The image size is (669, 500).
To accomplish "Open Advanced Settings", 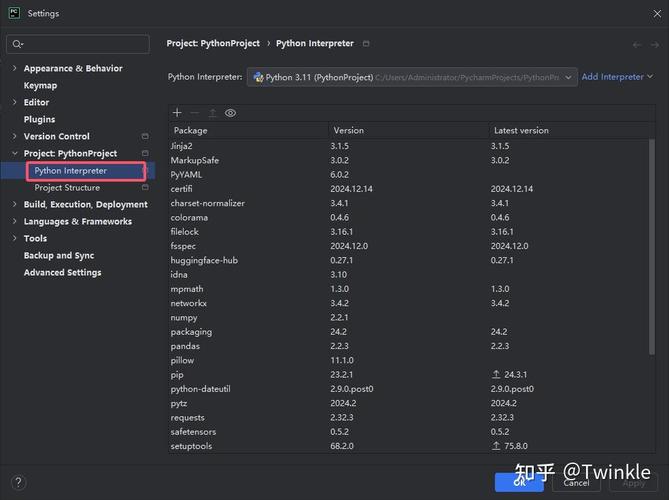I will pyautogui.click(x=63, y=273).
